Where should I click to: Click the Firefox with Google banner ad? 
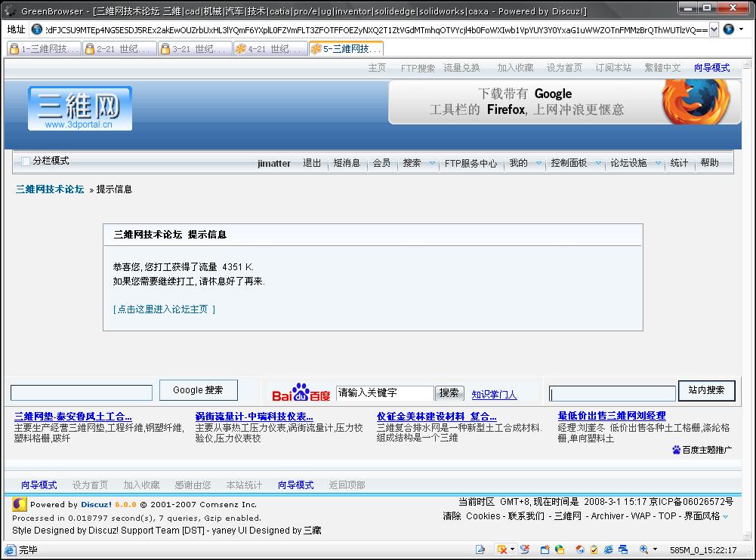[x=564, y=102]
